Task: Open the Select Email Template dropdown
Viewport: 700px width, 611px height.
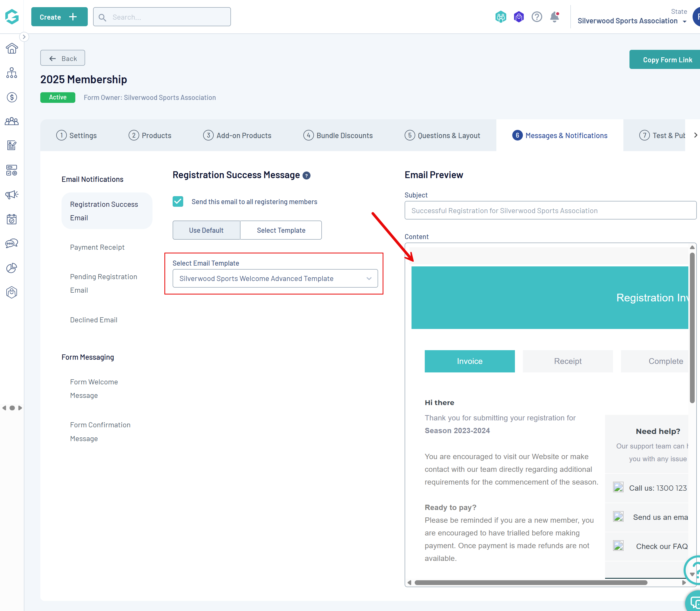Action: tap(275, 279)
